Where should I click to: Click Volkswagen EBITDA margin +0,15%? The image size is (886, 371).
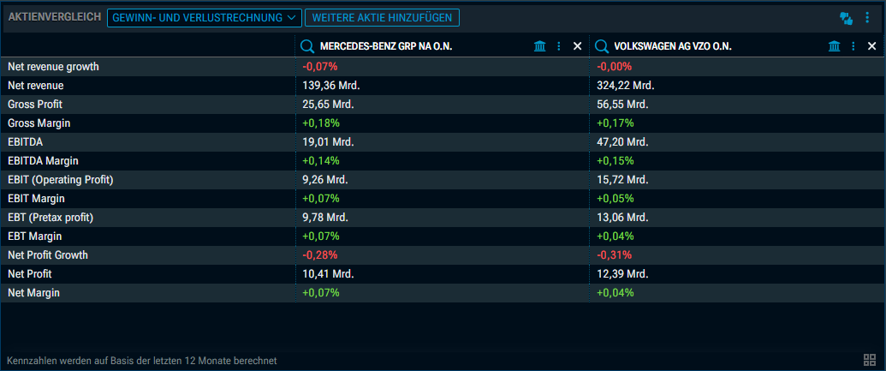pos(615,161)
